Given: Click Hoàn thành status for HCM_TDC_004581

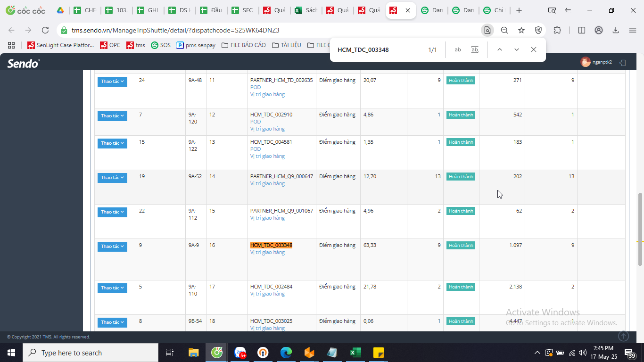Looking at the screenshot, I should 461,142.
